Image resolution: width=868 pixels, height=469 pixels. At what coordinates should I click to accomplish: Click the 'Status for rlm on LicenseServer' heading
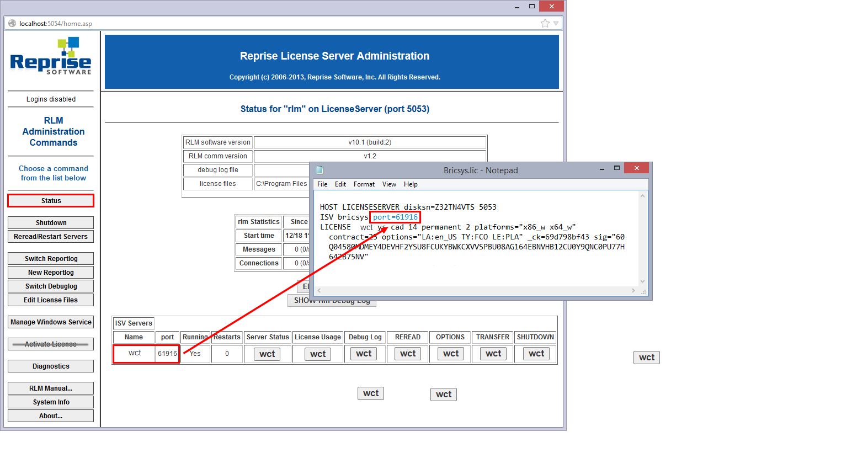(334, 109)
